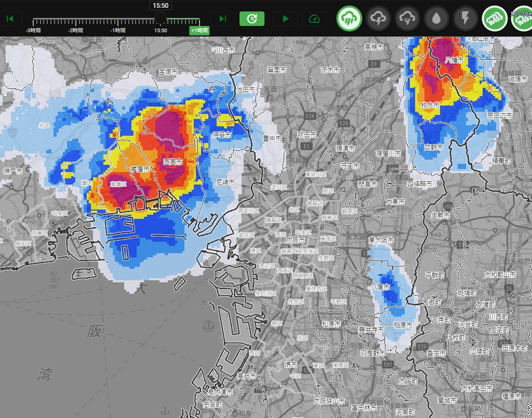
Task: Select the water drop layer icon
Action: pos(437,19)
